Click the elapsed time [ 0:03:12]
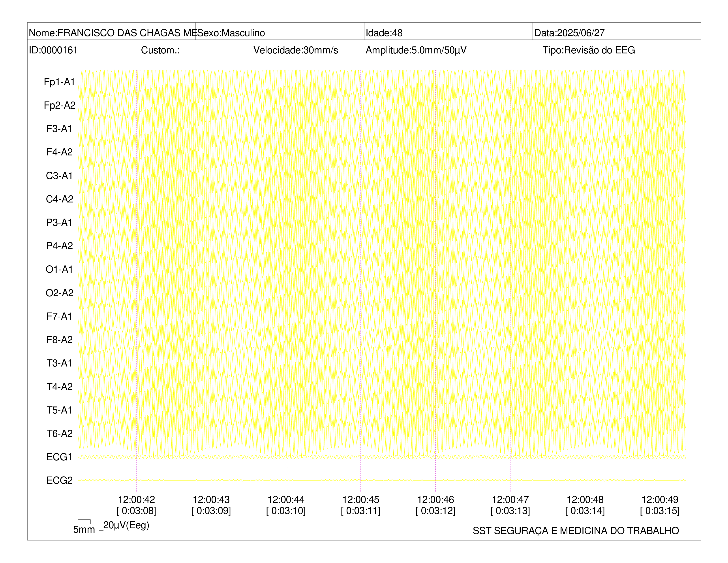The image size is (728, 563). [x=435, y=511]
